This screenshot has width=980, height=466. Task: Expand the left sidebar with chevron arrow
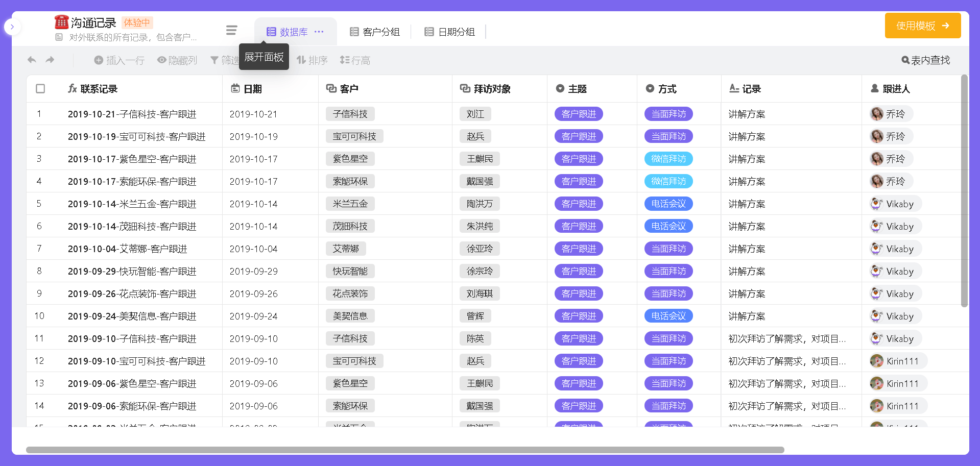12,27
